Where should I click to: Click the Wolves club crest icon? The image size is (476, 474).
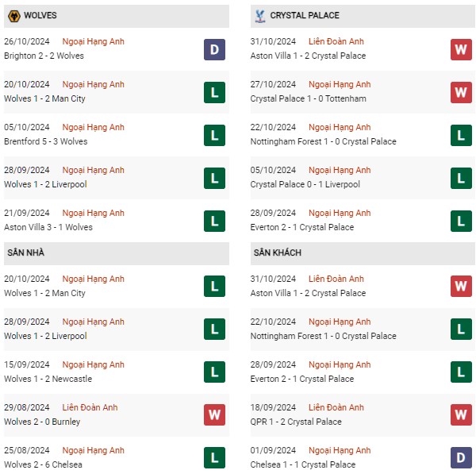[x=14, y=16]
